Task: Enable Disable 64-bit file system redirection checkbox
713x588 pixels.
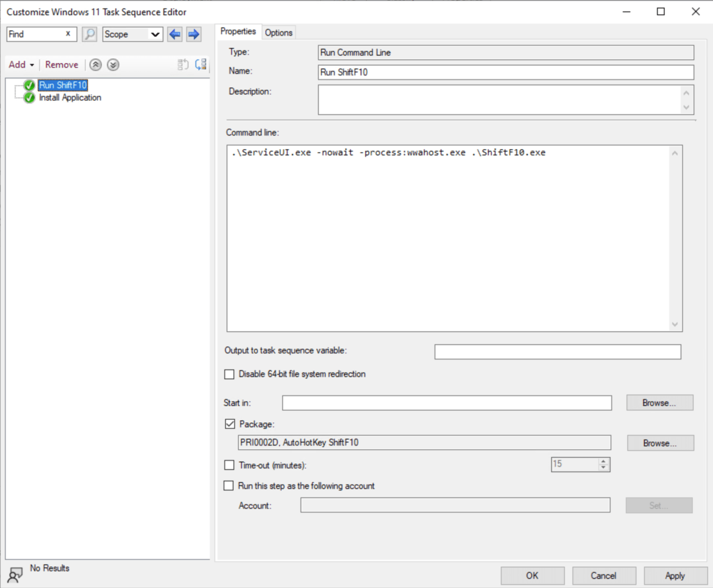Action: click(x=229, y=374)
